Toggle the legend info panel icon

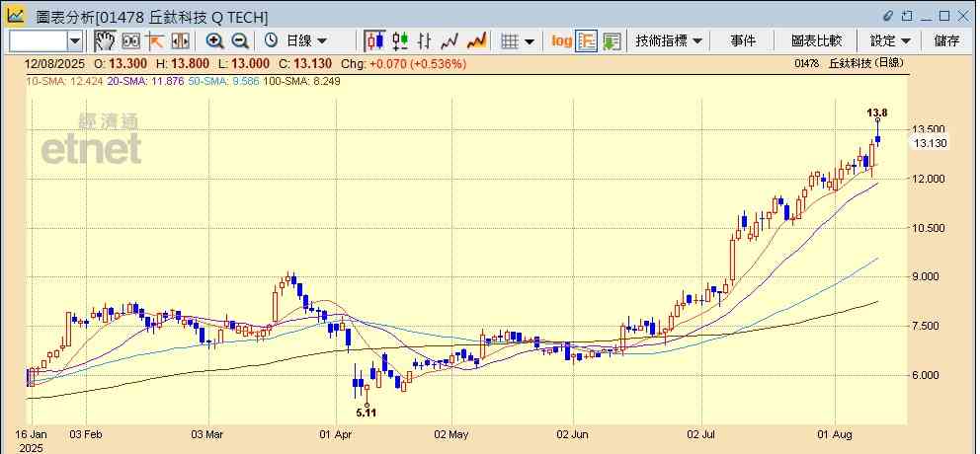coord(586,41)
